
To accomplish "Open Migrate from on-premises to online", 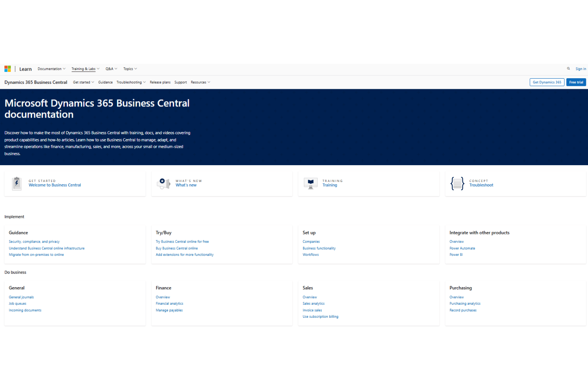I will 36,255.
